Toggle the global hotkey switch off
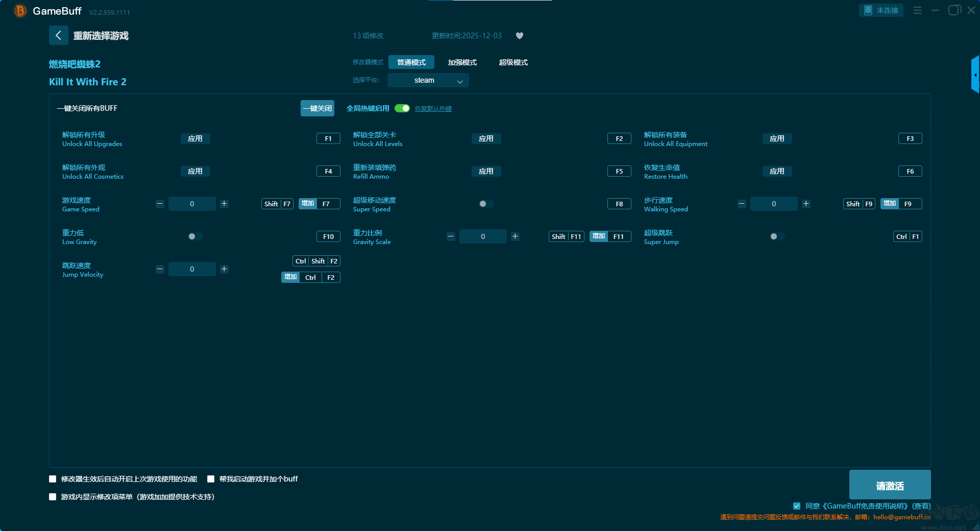This screenshot has height=531, width=980. 402,108
